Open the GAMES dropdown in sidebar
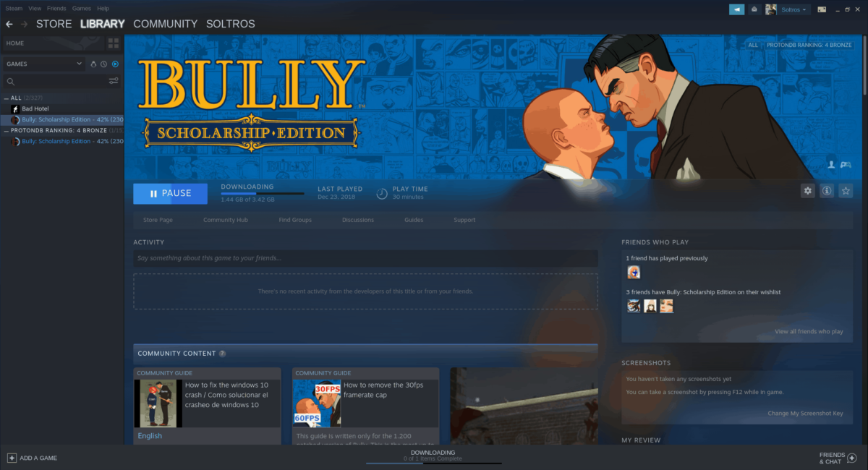The image size is (868, 470). pos(44,64)
